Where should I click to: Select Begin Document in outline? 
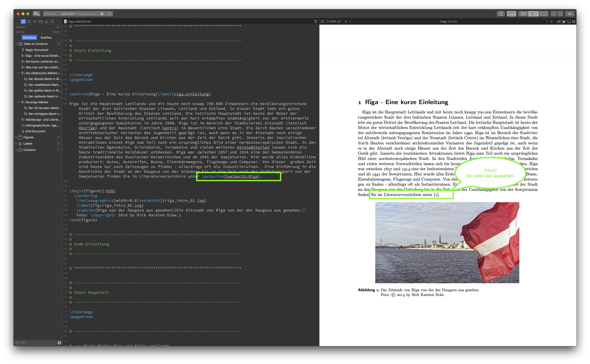pyautogui.click(x=37, y=50)
